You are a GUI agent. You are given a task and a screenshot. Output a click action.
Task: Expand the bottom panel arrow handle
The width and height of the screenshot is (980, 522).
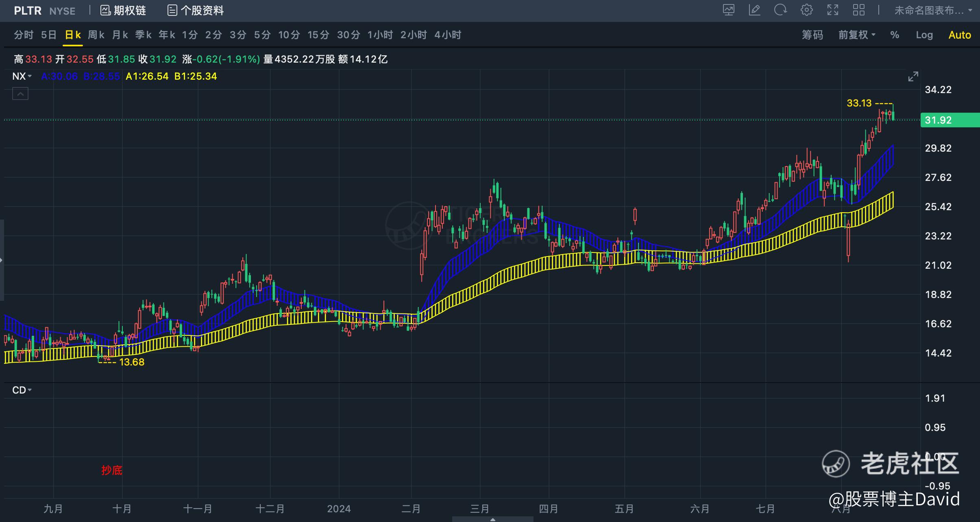492,520
